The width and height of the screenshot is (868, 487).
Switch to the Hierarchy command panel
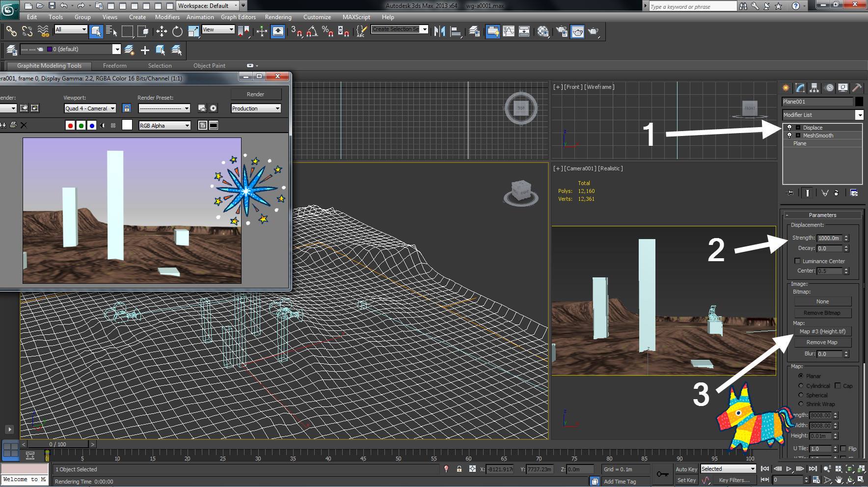click(x=814, y=88)
